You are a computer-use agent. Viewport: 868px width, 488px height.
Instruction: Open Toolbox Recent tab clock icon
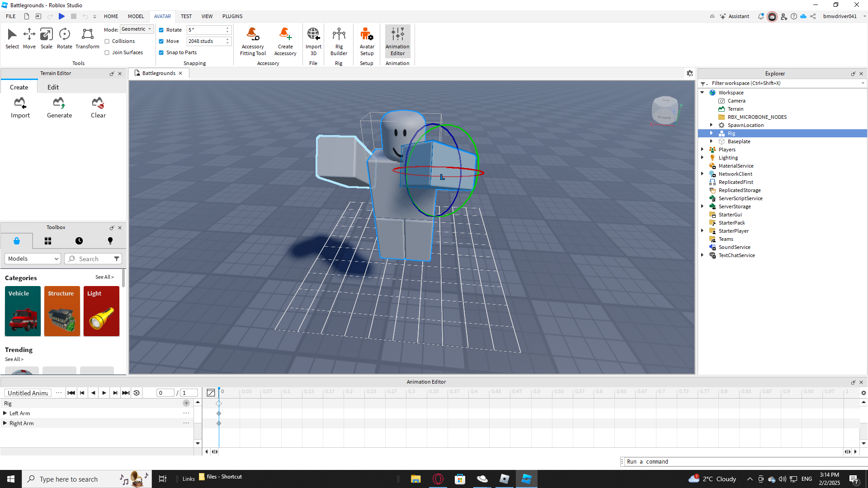(79, 241)
